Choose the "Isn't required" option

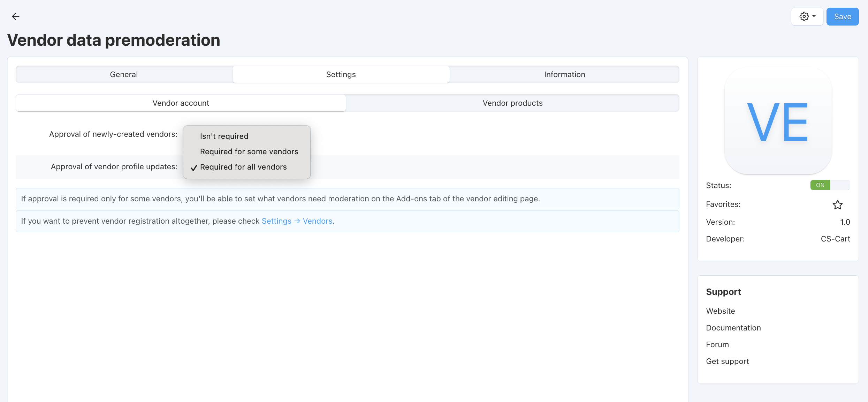point(247,136)
